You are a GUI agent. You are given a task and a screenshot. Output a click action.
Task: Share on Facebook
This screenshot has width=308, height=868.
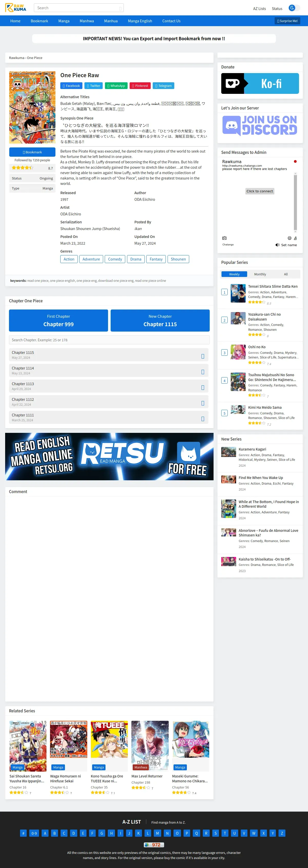pyautogui.click(x=71, y=86)
